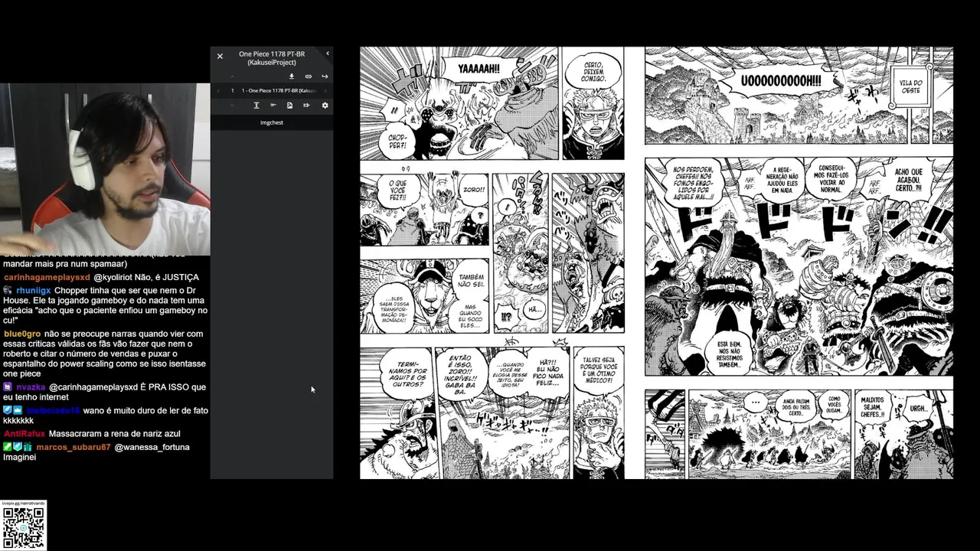Click username AntiRafux in chat
The image size is (980, 551).
(24, 434)
